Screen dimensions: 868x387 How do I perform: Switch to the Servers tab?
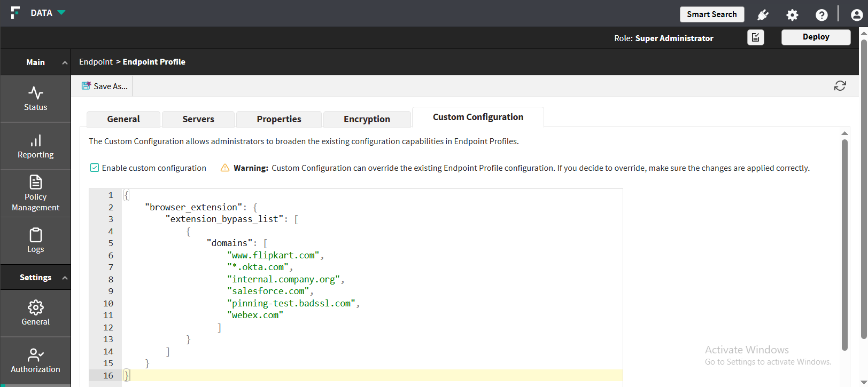click(x=198, y=119)
